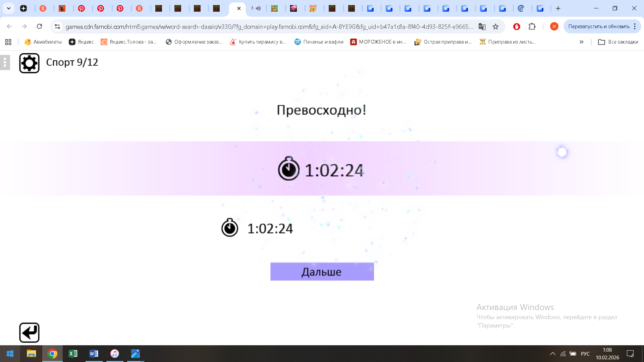Click the profile avatar icon labeled И
Screen dimensions: 644x362
coord(554,26)
